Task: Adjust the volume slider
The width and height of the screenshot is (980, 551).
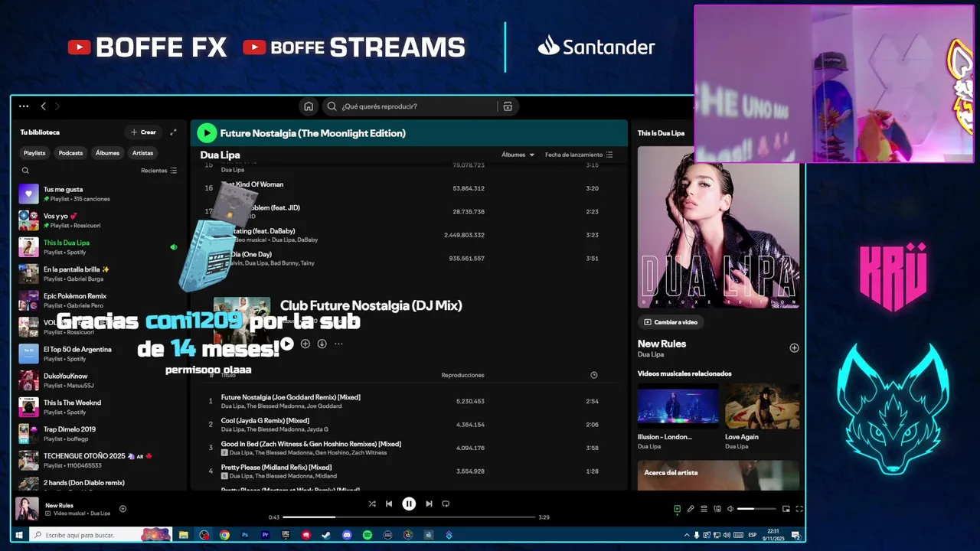Action: (x=756, y=509)
